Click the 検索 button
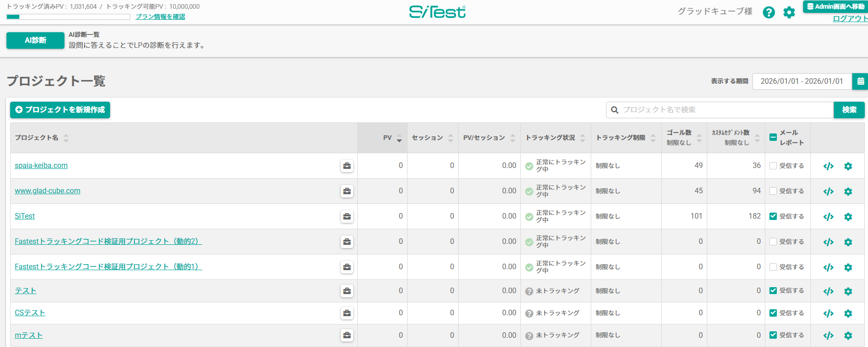 click(x=849, y=110)
